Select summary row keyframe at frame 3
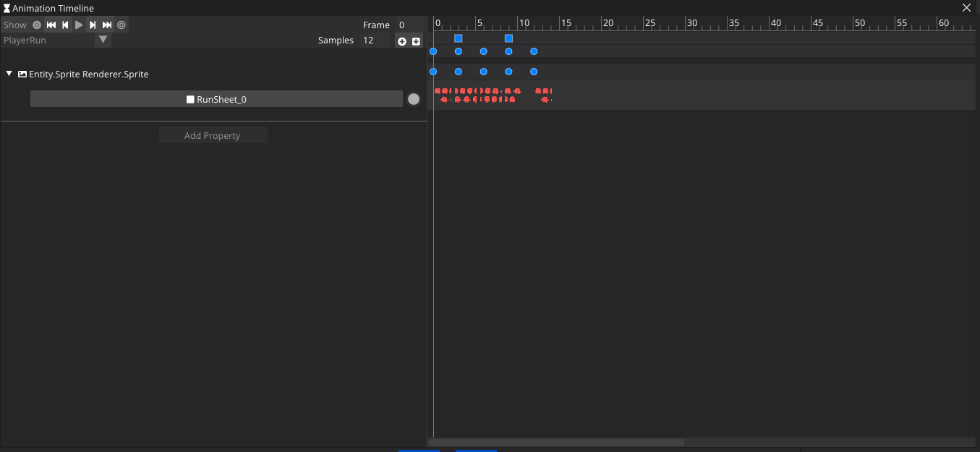980x452 pixels. (x=459, y=51)
